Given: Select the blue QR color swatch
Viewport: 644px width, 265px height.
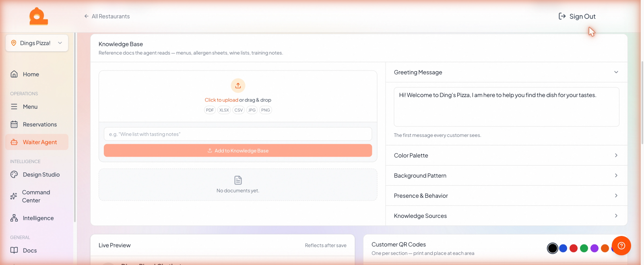Looking at the screenshot, I should pos(563,248).
